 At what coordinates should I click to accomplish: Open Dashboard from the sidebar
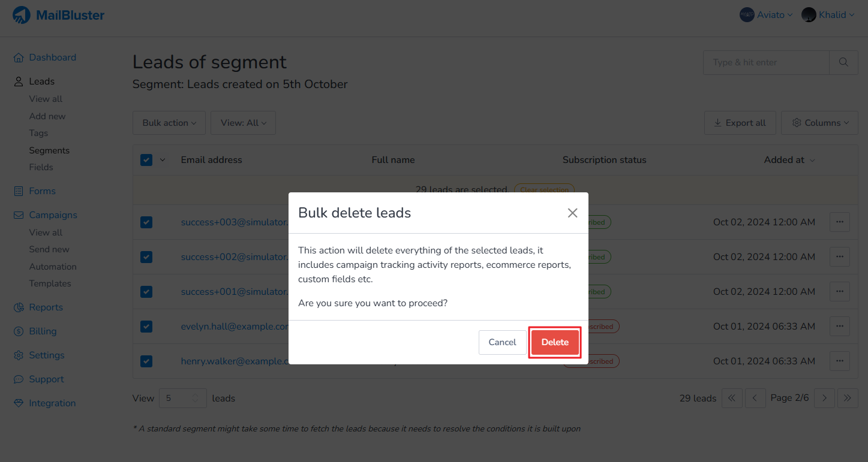tap(52, 58)
